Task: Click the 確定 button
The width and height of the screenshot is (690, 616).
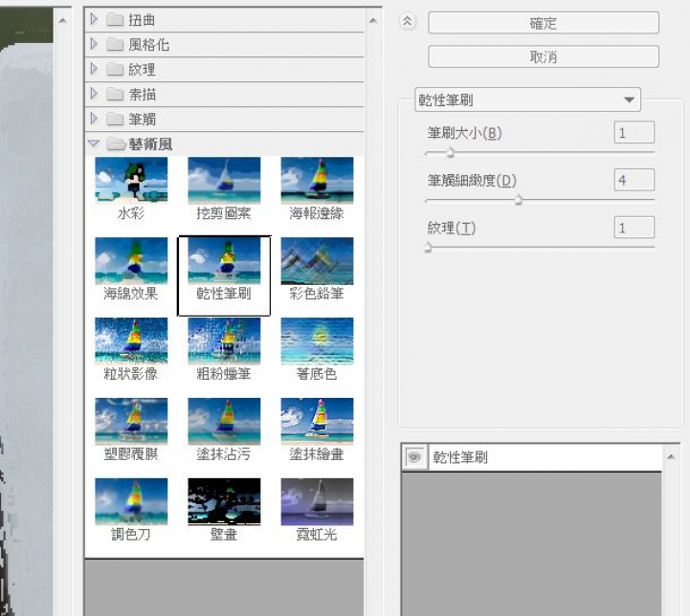Action: [x=544, y=23]
